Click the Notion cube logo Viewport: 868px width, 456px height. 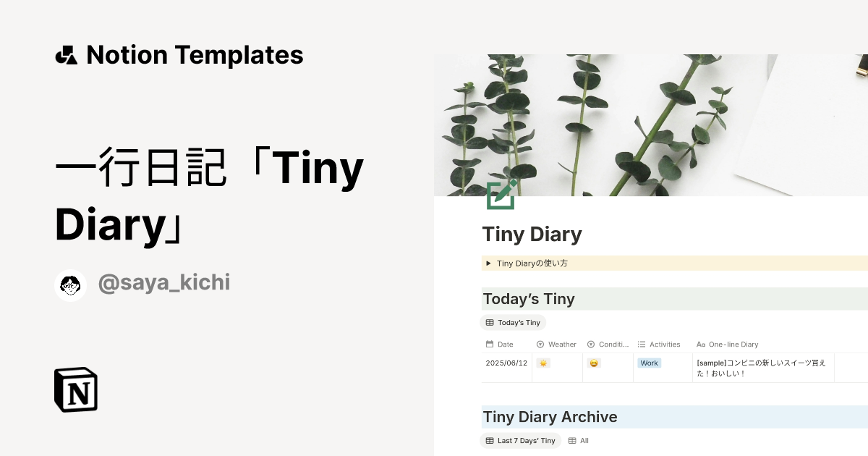[x=76, y=389]
